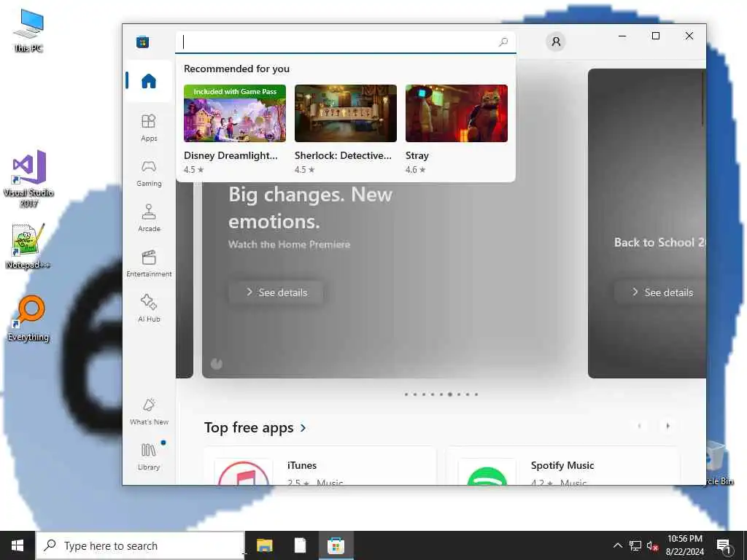This screenshot has height=560, width=747.
Task: Select Notepad++ desktop shortcut
Action: 27,246
